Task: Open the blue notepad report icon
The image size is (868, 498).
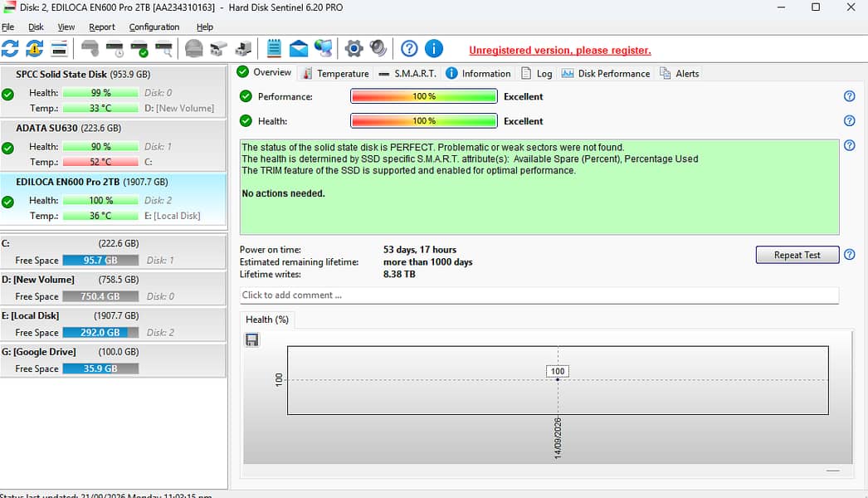Action: point(274,49)
